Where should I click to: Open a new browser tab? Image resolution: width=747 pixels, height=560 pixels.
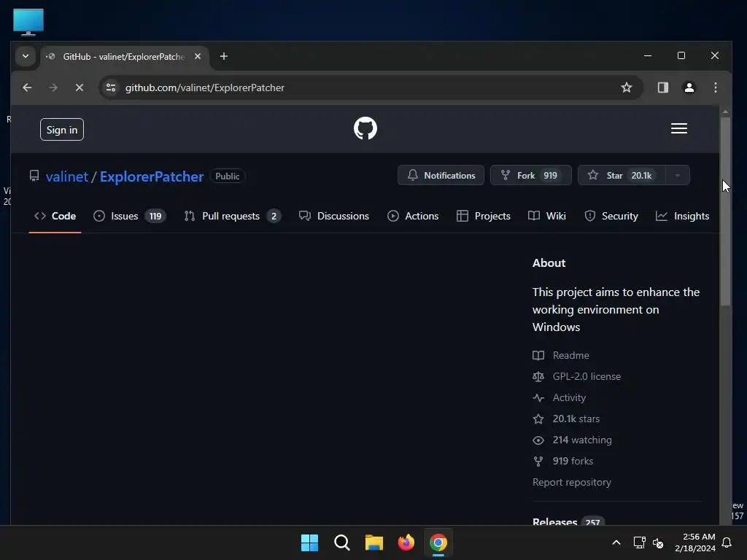pos(223,56)
